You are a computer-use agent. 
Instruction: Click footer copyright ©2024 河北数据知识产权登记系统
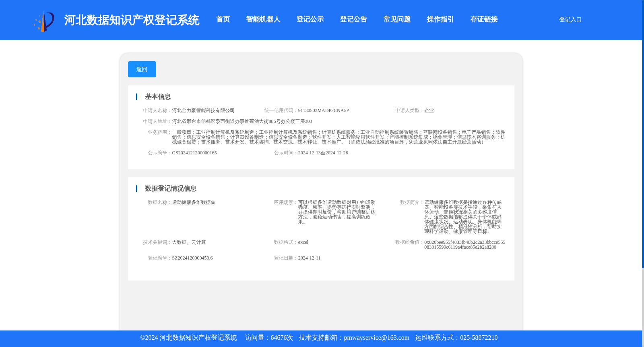188,338
